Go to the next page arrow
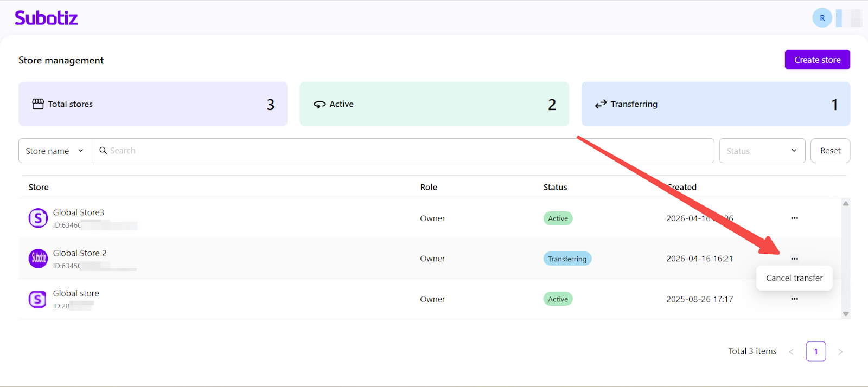The width and height of the screenshot is (868, 387). tap(840, 352)
